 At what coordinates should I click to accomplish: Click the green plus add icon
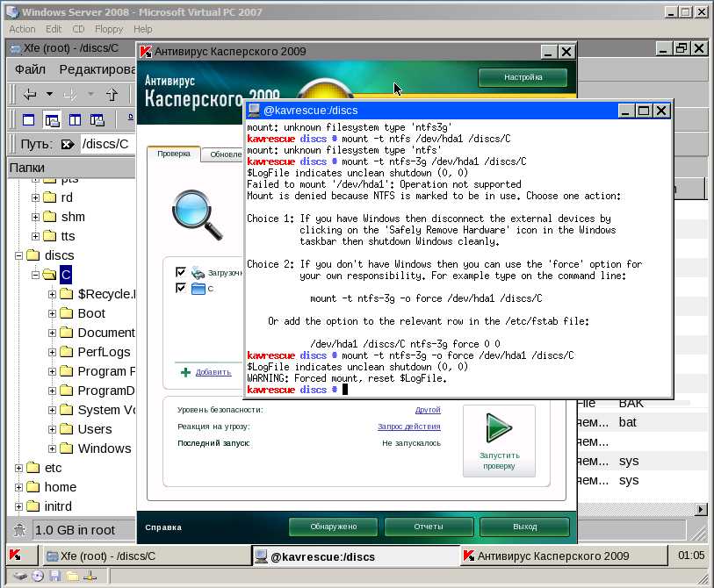[186, 372]
